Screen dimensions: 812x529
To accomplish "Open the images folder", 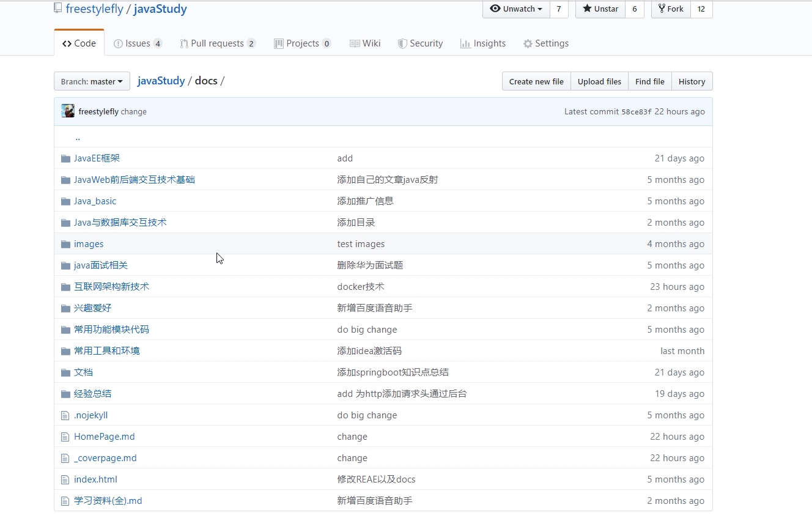I will point(89,244).
